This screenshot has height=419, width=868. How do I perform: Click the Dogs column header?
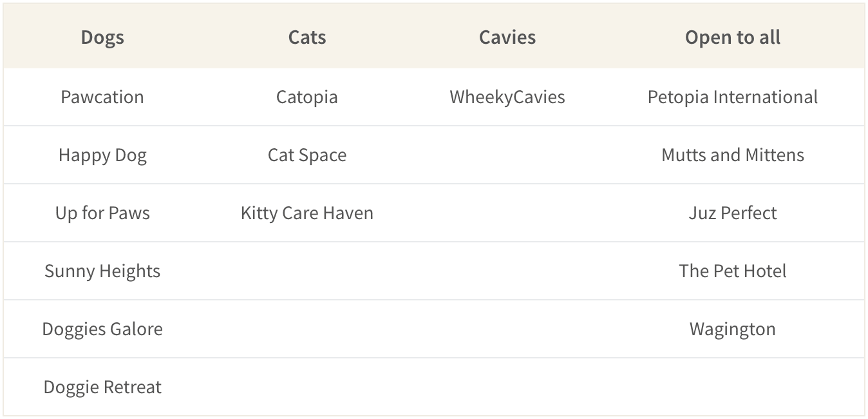(x=102, y=37)
